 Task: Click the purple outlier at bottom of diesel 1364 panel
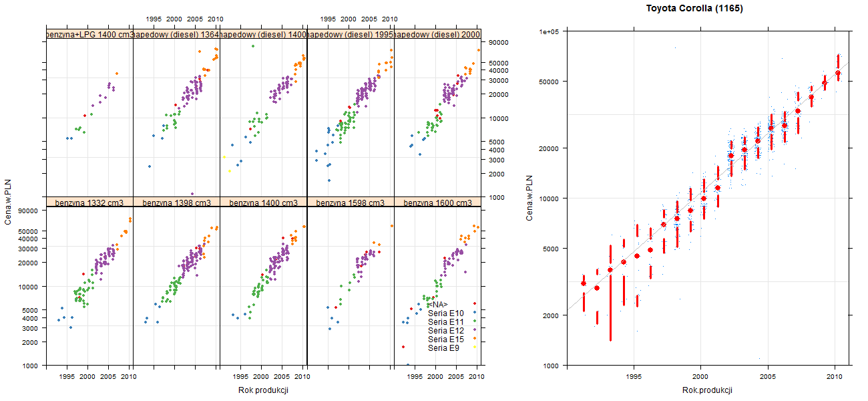point(193,194)
